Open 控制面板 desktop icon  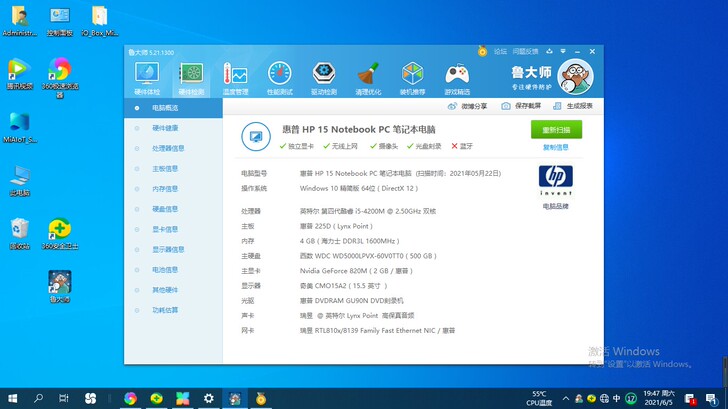pyautogui.click(x=60, y=21)
